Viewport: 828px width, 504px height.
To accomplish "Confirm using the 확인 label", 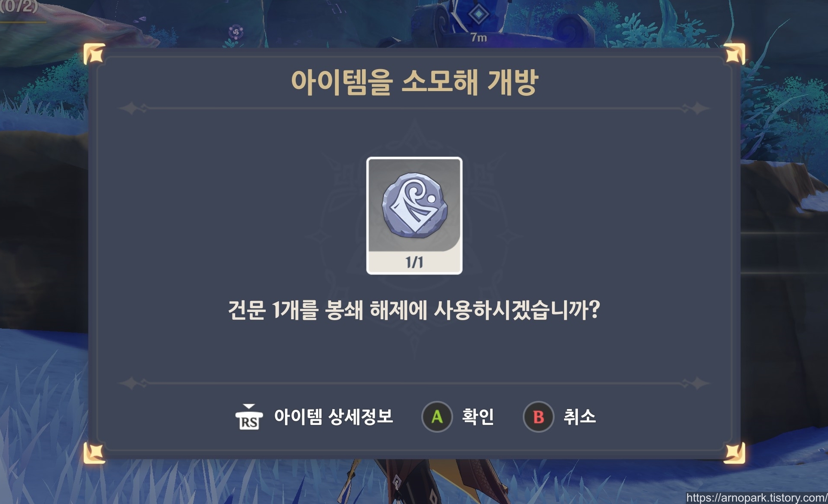I will tap(478, 416).
